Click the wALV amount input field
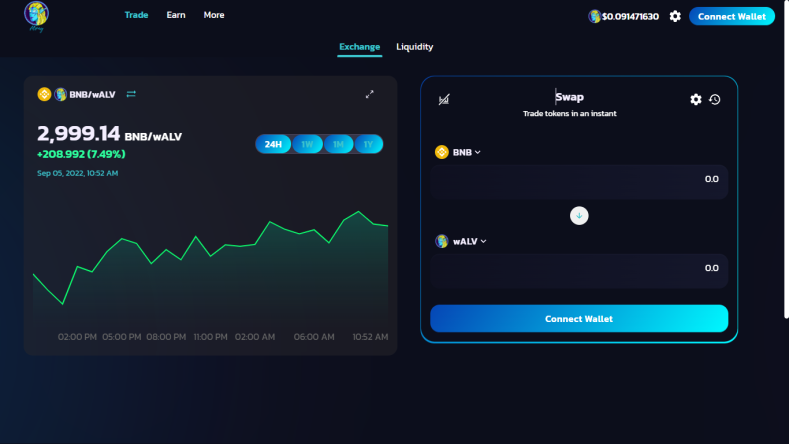Viewport: 789px width, 444px height. [579, 271]
